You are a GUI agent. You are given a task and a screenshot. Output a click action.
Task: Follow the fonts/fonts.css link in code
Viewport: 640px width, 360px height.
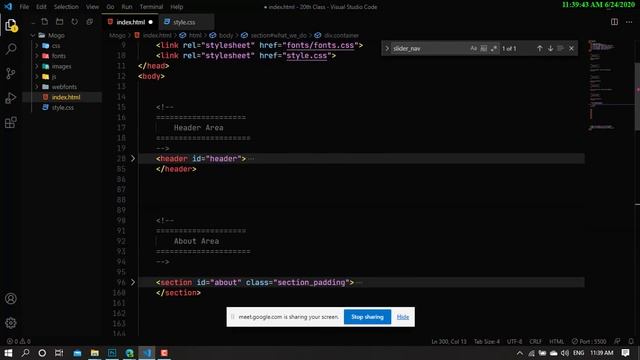(x=320, y=45)
